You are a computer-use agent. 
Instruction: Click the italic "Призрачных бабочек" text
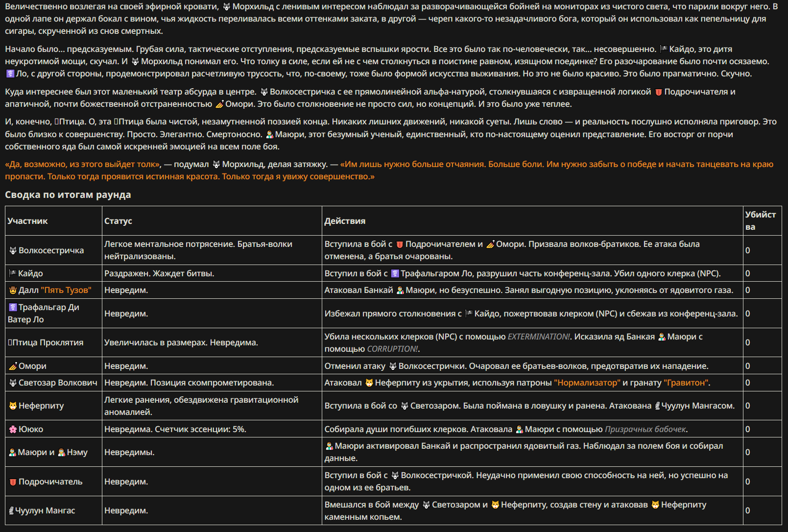pyautogui.click(x=645, y=429)
